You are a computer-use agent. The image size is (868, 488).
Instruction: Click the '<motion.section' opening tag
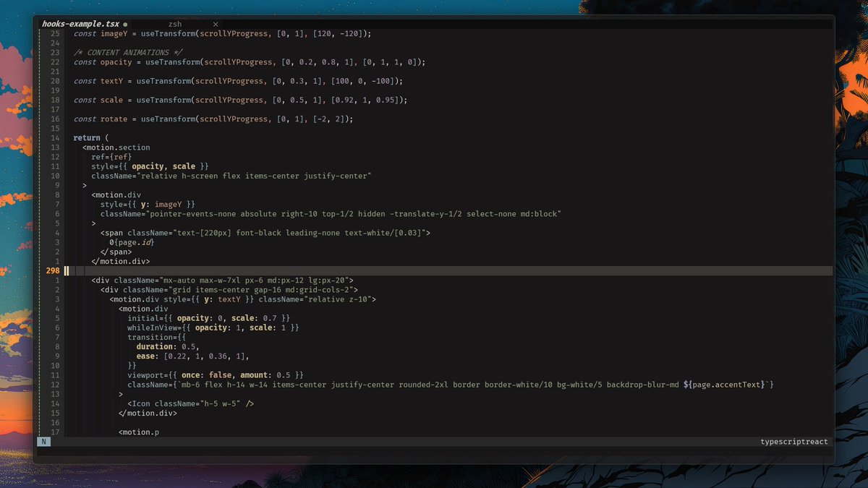[116, 147]
